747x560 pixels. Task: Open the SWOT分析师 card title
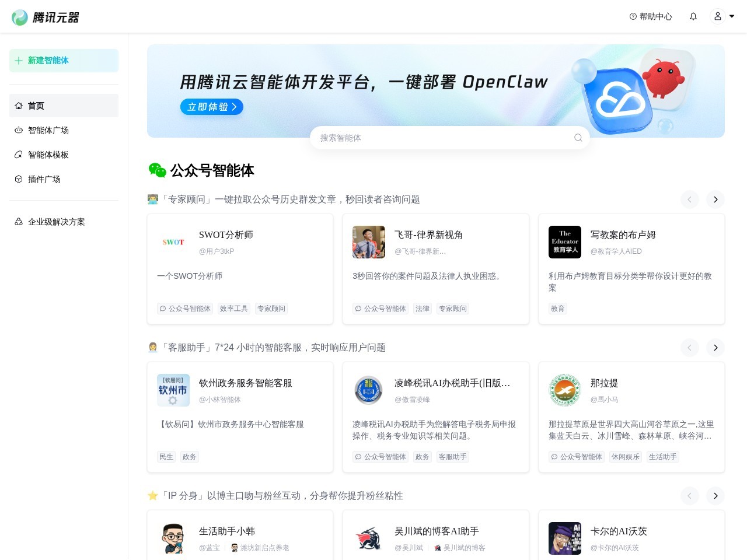[226, 235]
